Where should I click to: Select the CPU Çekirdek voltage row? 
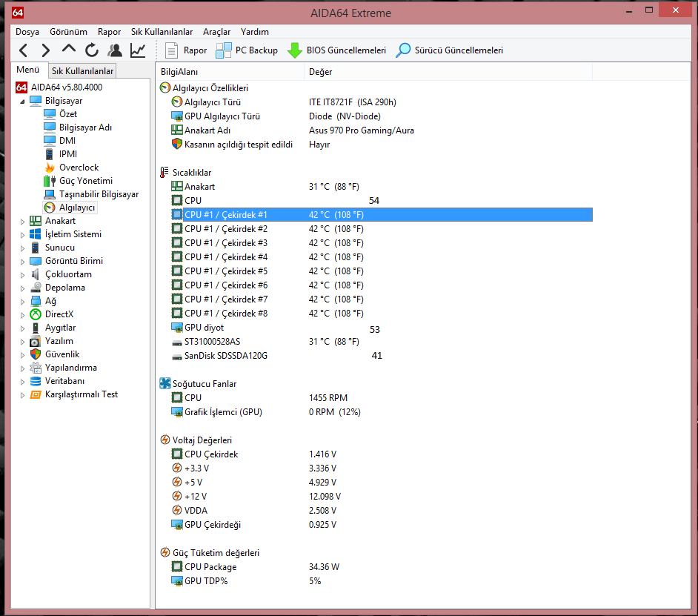pos(382,454)
